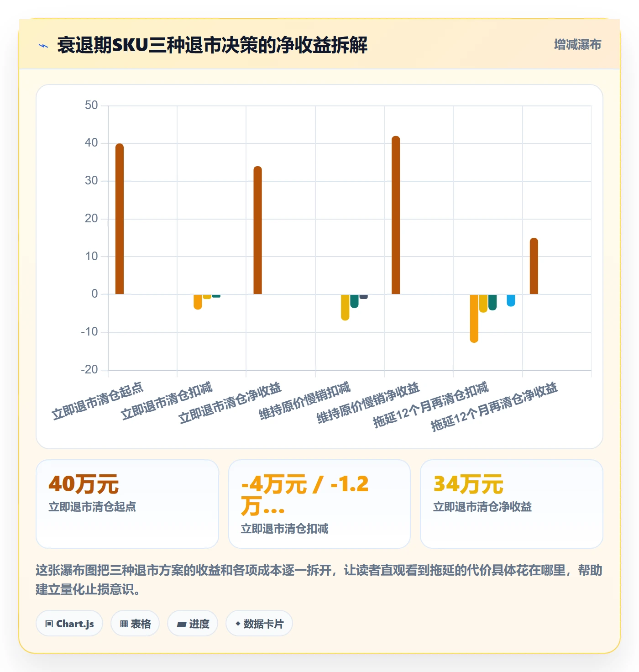Open the Chart.js tag chip
The width and height of the screenshot is (639, 672).
(x=69, y=624)
